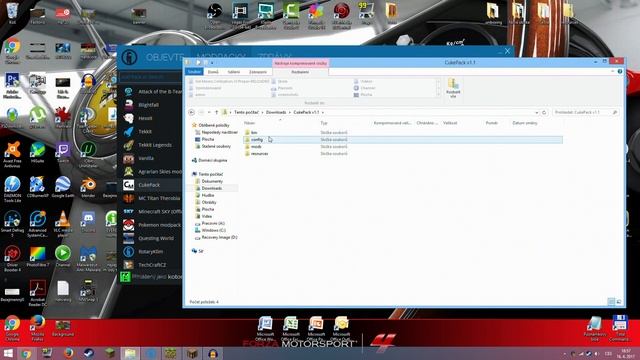Open Firefox from the taskbar
Image resolution: width=640 pixels, height=360 pixels.
pos(68,353)
